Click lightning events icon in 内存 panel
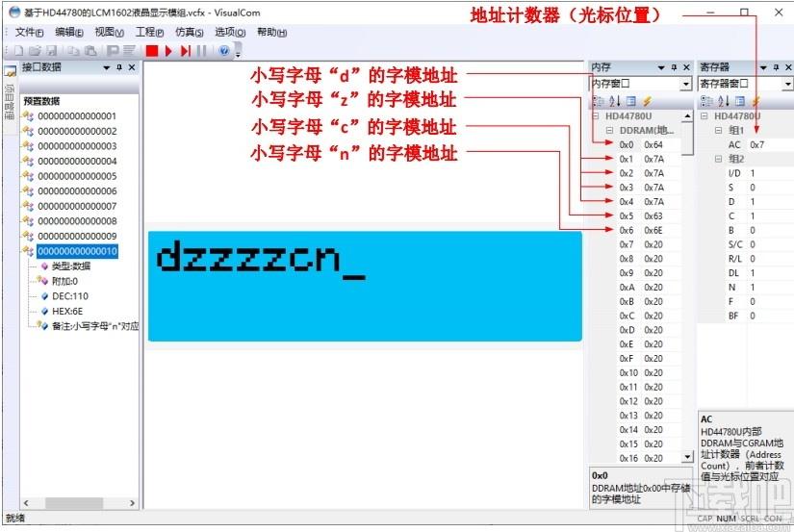The width and height of the screenshot is (794, 532). click(x=647, y=101)
